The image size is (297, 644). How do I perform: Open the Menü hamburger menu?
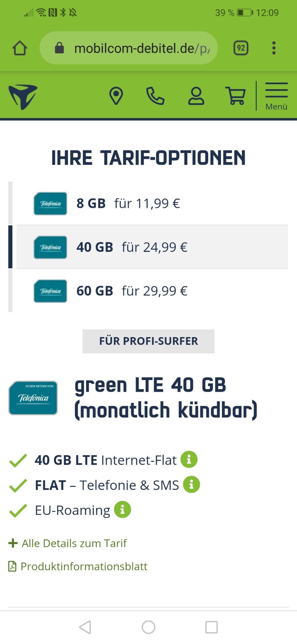point(276,96)
